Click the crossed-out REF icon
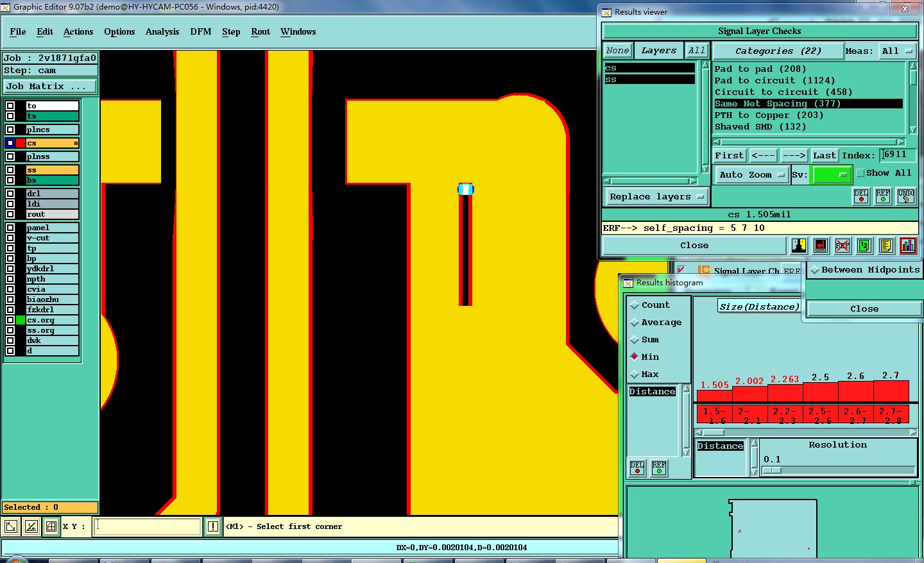924x563 pixels. point(843,245)
